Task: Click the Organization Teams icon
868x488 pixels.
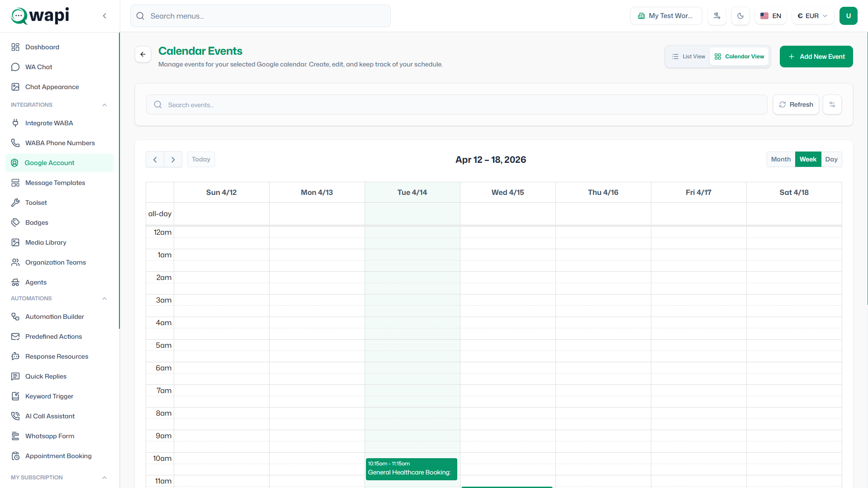Action: tap(15, 262)
